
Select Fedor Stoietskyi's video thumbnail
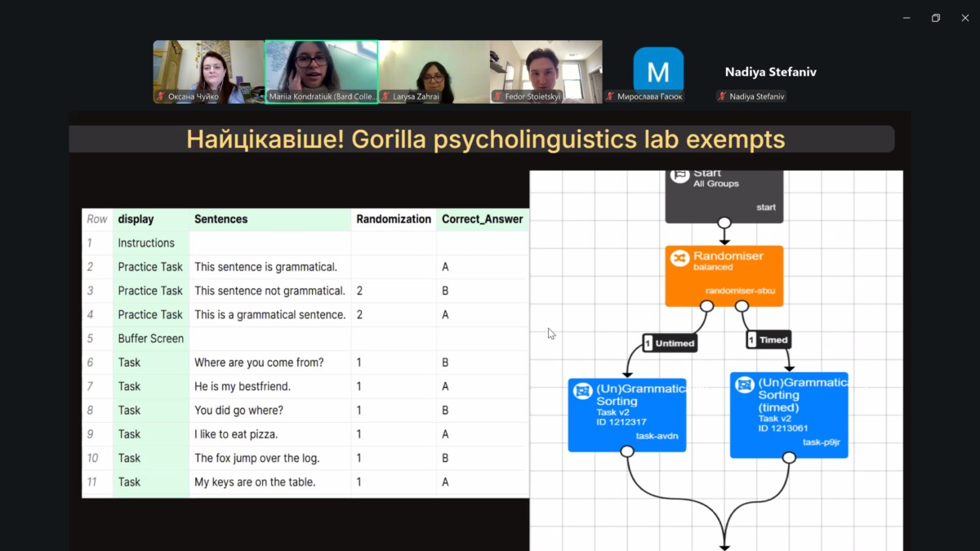[x=546, y=70]
